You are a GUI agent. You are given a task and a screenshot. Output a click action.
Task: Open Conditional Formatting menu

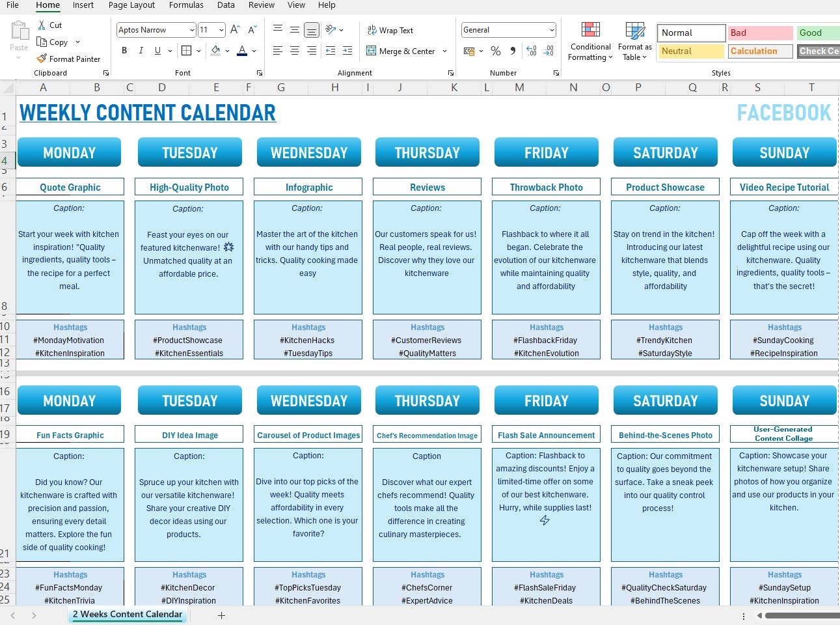point(590,42)
